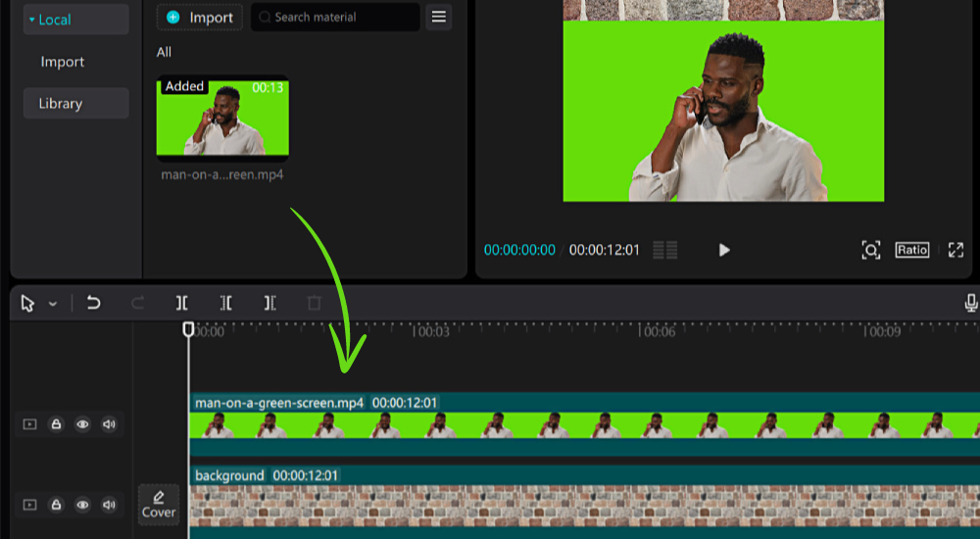The image size is (980, 539).
Task: Switch to the Library tab
Action: point(61,104)
